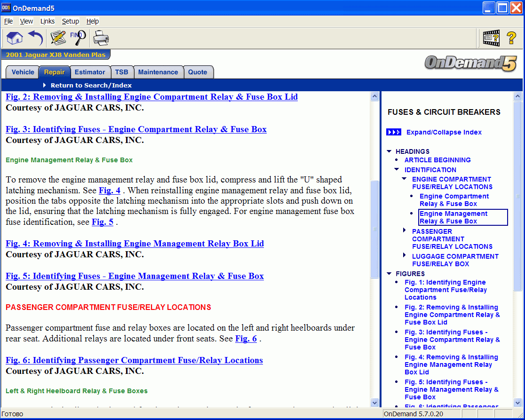Select the Repair tab
The image size is (525, 420).
[54, 72]
